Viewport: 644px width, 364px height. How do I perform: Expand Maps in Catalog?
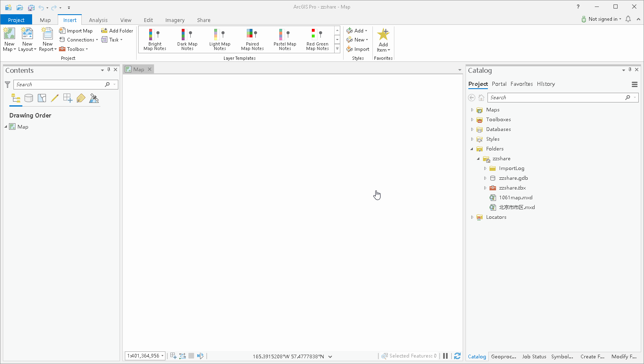coord(472,110)
